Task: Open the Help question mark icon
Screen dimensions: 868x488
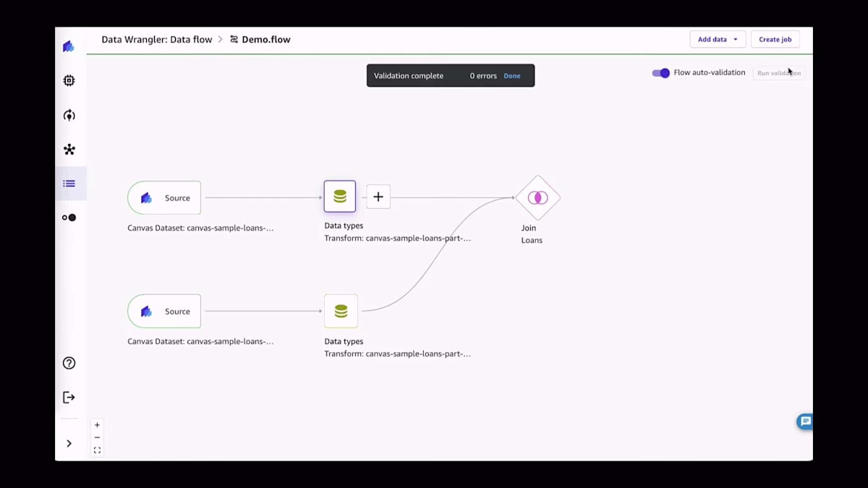Action: (69, 363)
